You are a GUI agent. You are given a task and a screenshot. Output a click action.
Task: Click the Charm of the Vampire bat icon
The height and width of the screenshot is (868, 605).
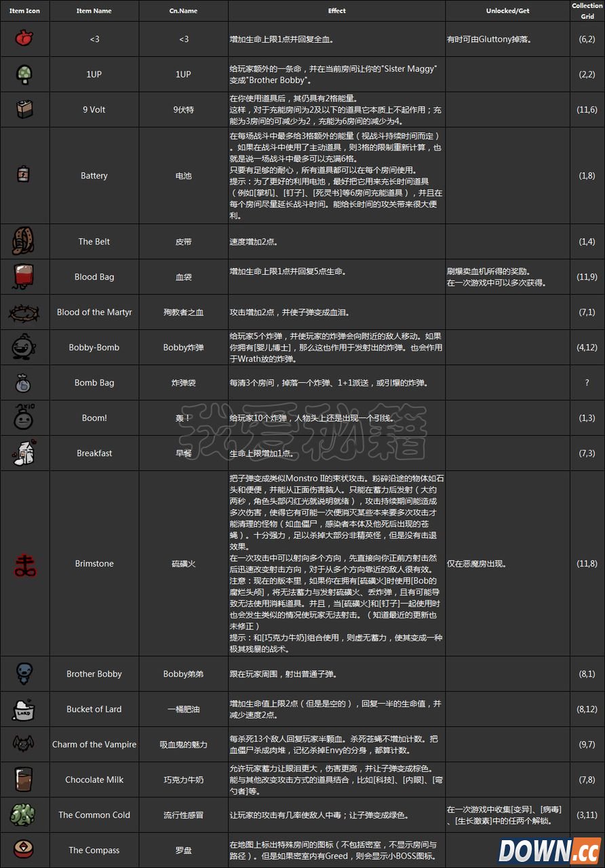pos(24,744)
